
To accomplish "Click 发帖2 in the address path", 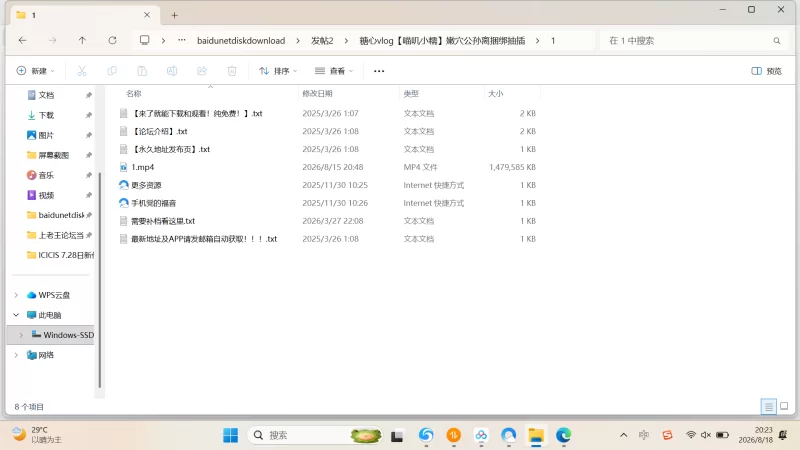I will coord(322,41).
